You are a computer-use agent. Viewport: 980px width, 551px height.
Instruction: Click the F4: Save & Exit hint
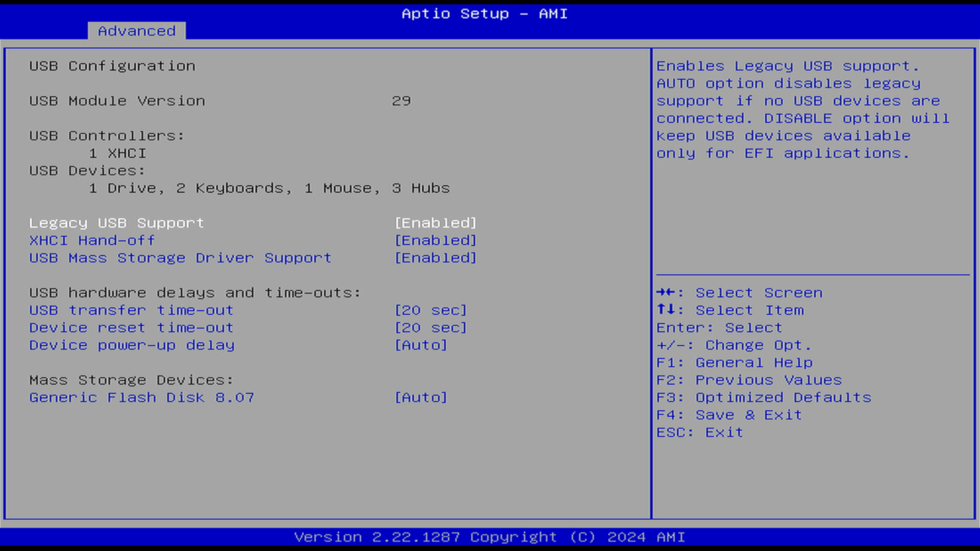pyautogui.click(x=729, y=415)
